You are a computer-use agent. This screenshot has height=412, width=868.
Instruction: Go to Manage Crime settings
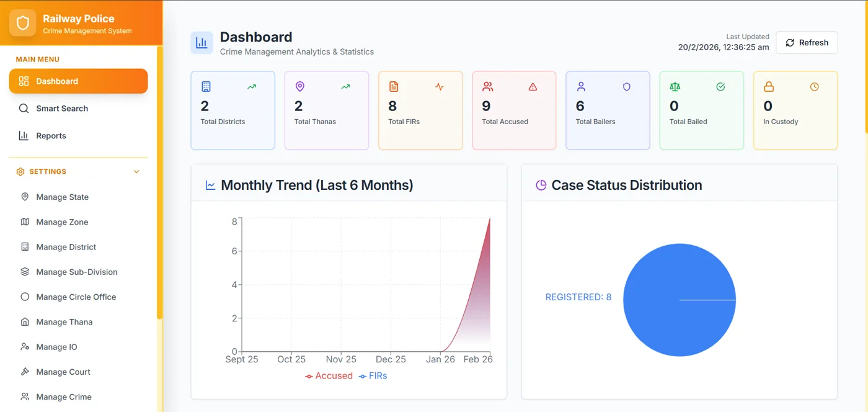[78, 396]
